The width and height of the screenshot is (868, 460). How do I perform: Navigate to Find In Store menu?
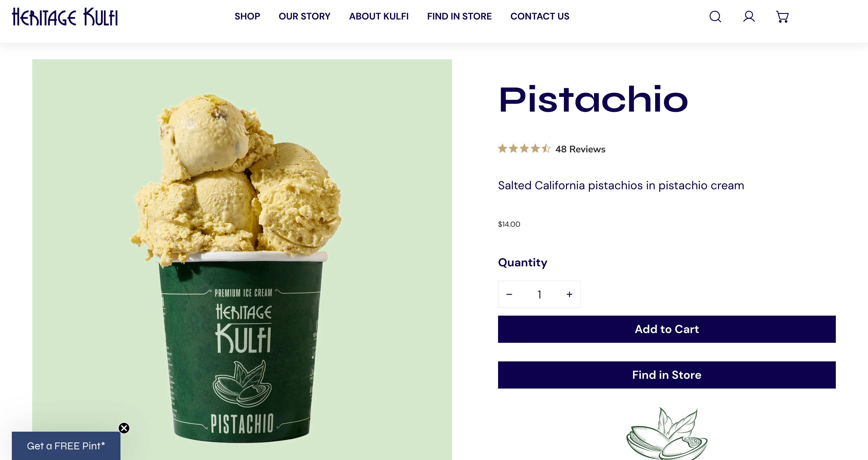[x=459, y=16]
